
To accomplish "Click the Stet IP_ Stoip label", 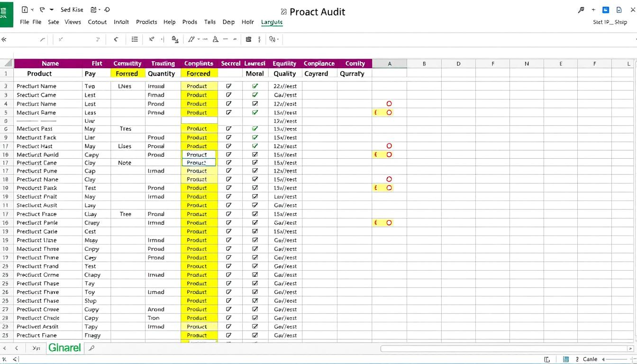I will (x=610, y=22).
